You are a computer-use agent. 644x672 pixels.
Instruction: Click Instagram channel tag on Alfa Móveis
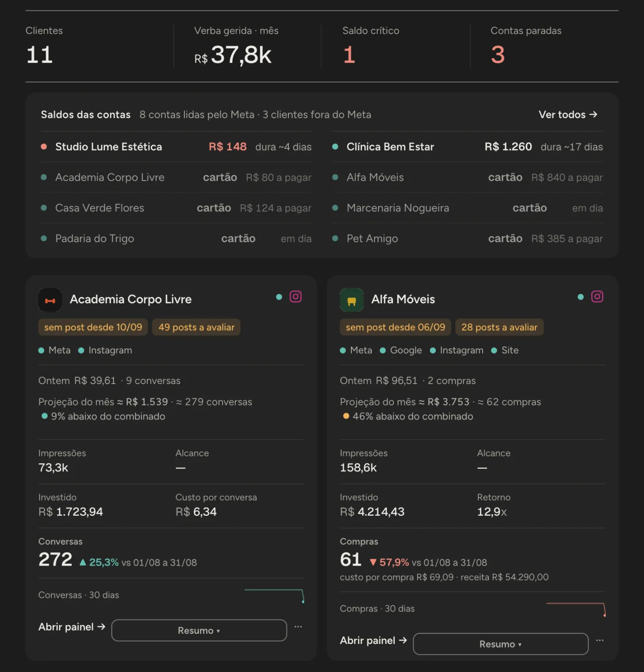tap(456, 350)
